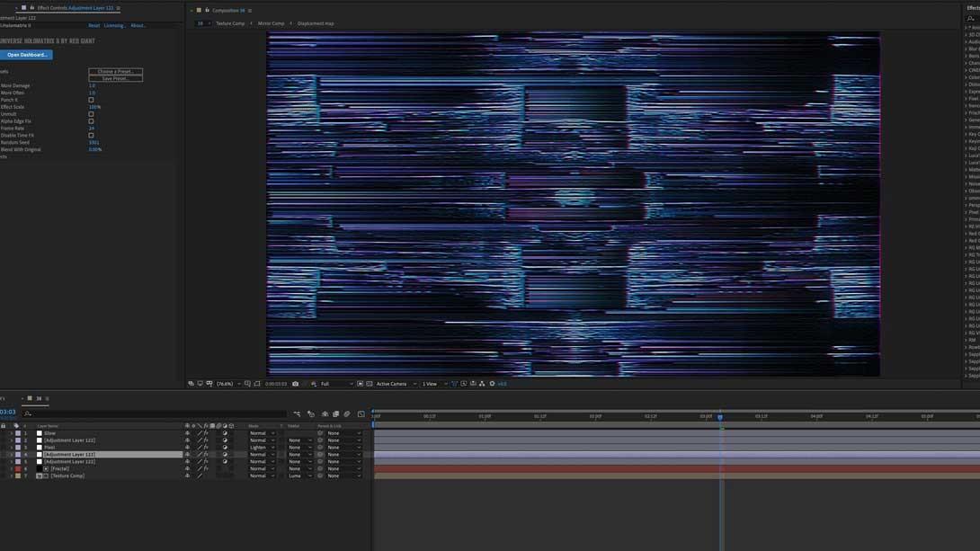
Task: Toggle the transparency grid icon
Action: coord(369,384)
